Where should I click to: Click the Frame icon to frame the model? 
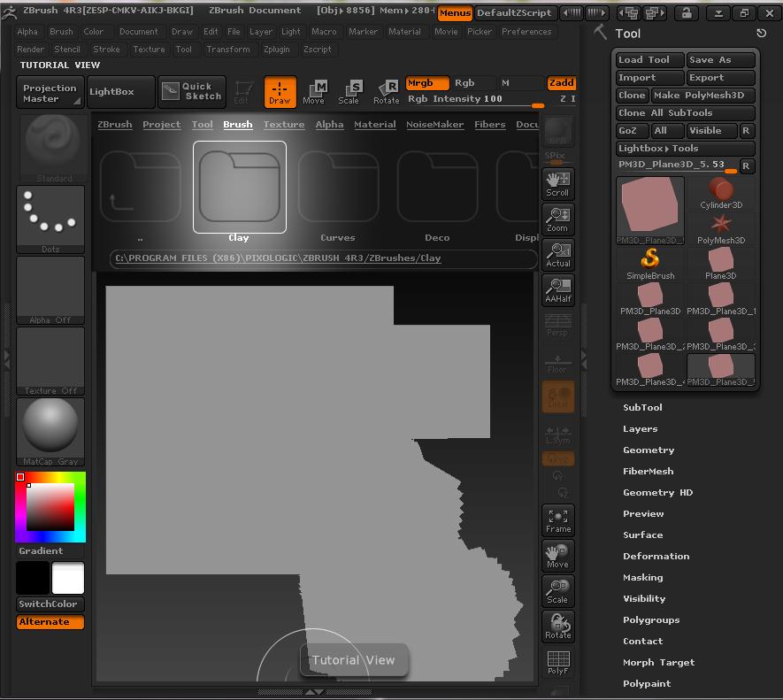[x=557, y=520]
